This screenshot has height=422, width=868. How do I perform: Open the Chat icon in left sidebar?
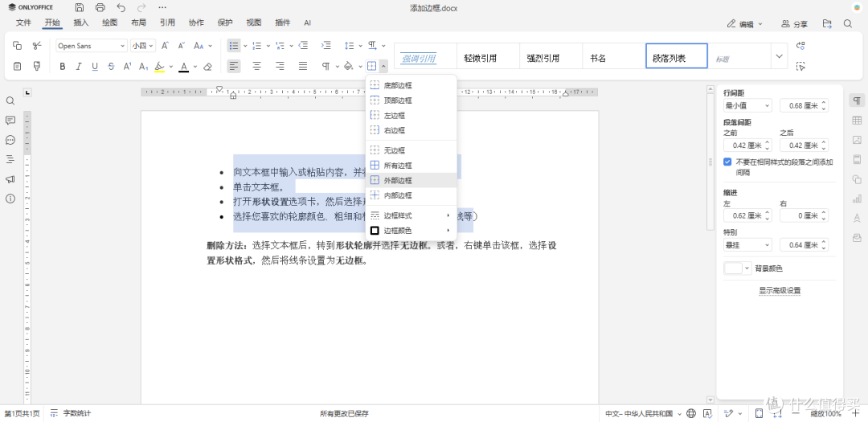[10, 140]
